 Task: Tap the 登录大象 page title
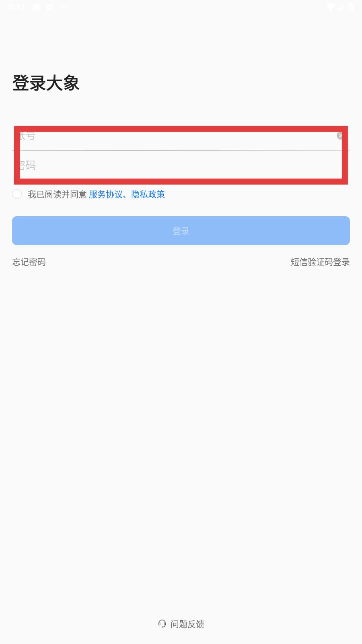pos(46,83)
